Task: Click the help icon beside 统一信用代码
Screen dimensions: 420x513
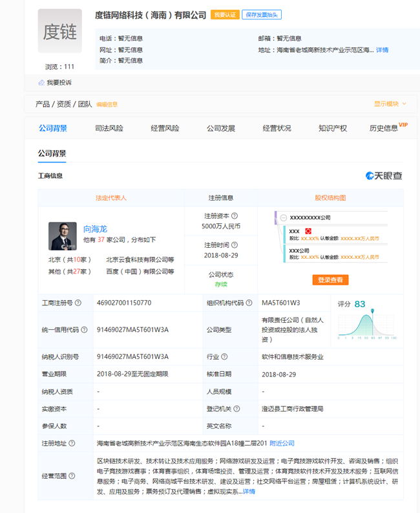Action: 85,330
